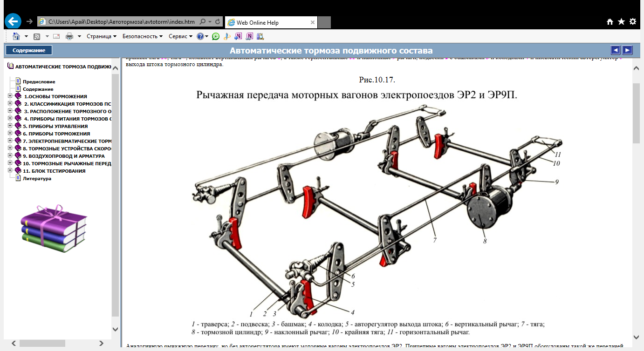Open browser settings gear icon

click(x=632, y=22)
